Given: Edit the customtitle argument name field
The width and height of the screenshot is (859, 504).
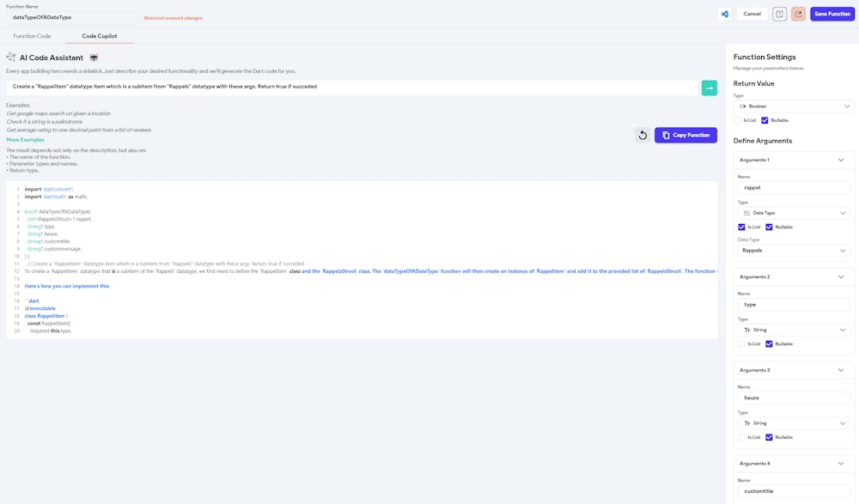Looking at the screenshot, I should pyautogui.click(x=794, y=491).
